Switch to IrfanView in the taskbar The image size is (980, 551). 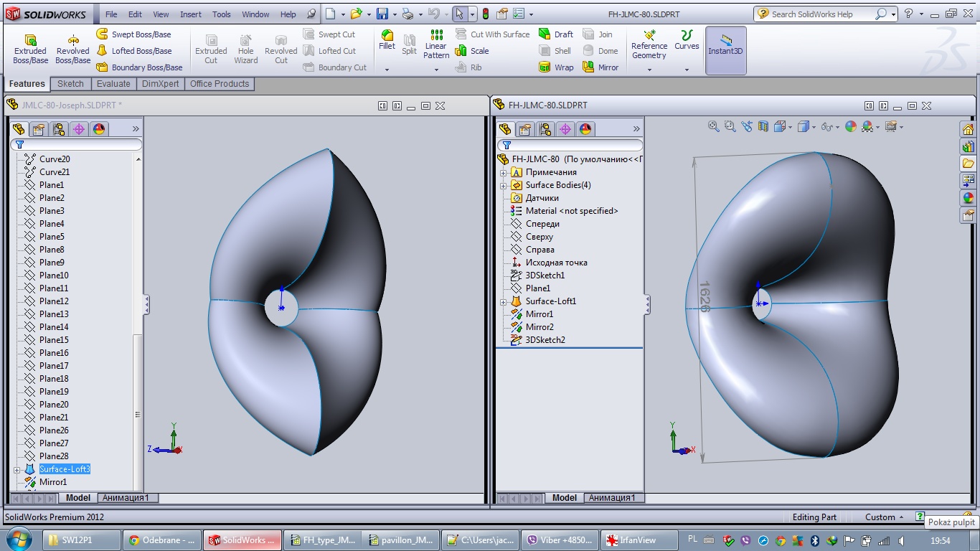639,540
